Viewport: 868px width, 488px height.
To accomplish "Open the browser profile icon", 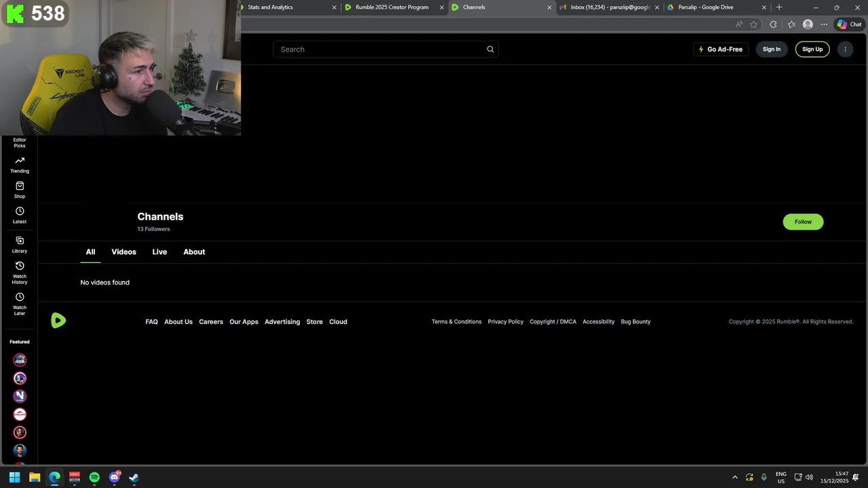I will point(808,24).
